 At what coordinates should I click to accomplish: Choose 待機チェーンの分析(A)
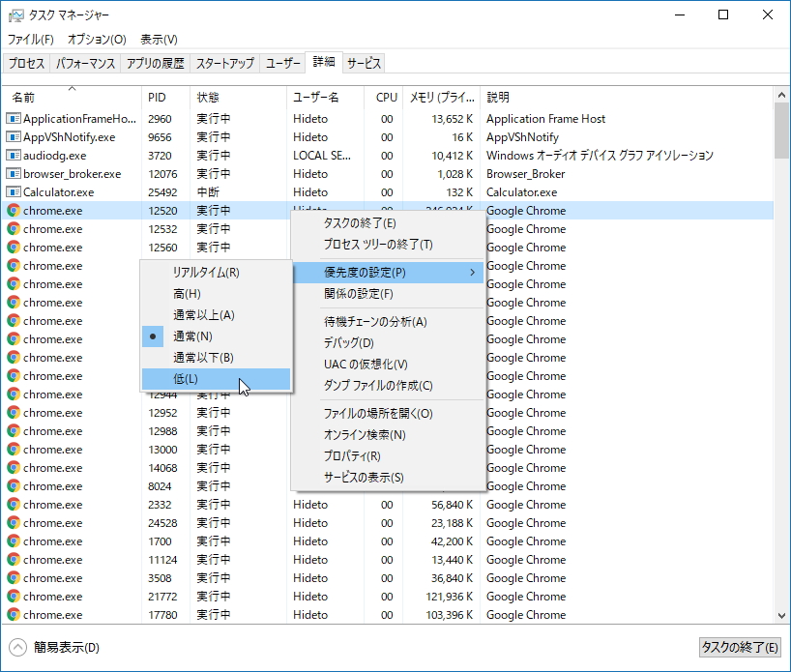(x=388, y=322)
